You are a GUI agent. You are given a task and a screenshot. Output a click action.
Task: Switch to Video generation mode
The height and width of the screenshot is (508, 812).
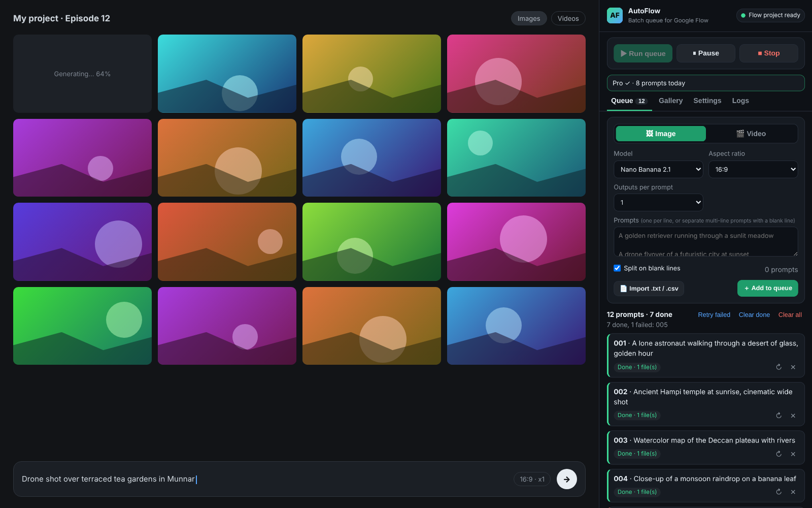pos(751,134)
